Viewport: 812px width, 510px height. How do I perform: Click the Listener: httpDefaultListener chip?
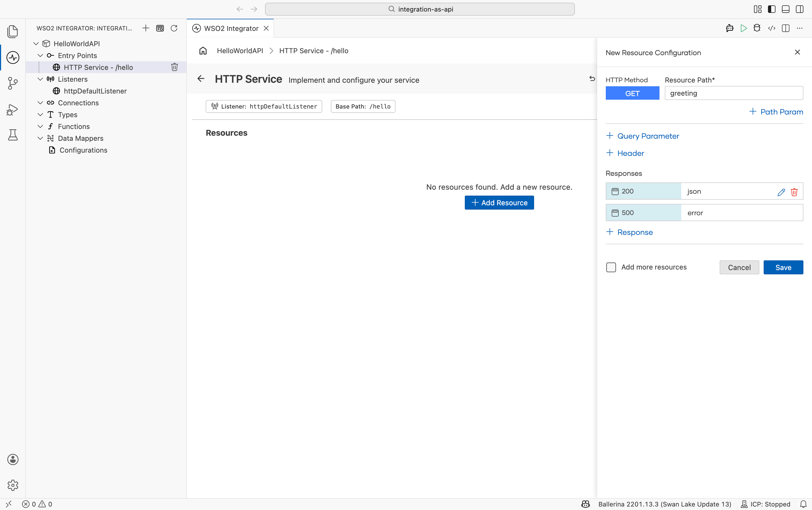(264, 106)
